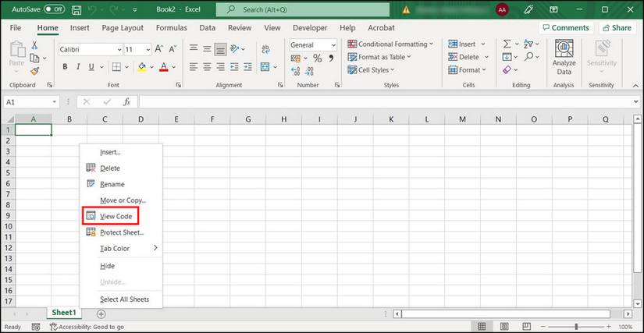Click the yellow fill color swatch

141,68
